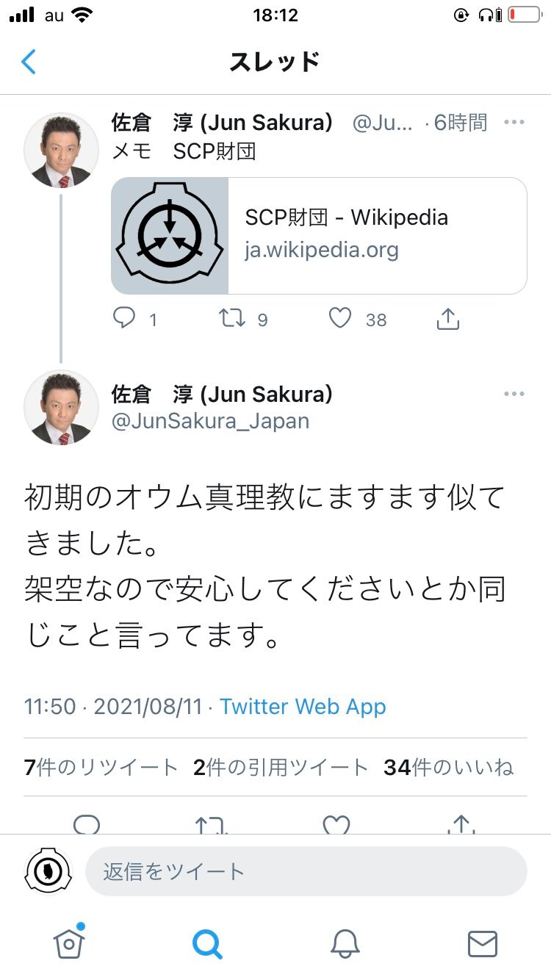The height and width of the screenshot is (980, 551).
Task: Open the Notifications bell tab
Action: coord(345,943)
